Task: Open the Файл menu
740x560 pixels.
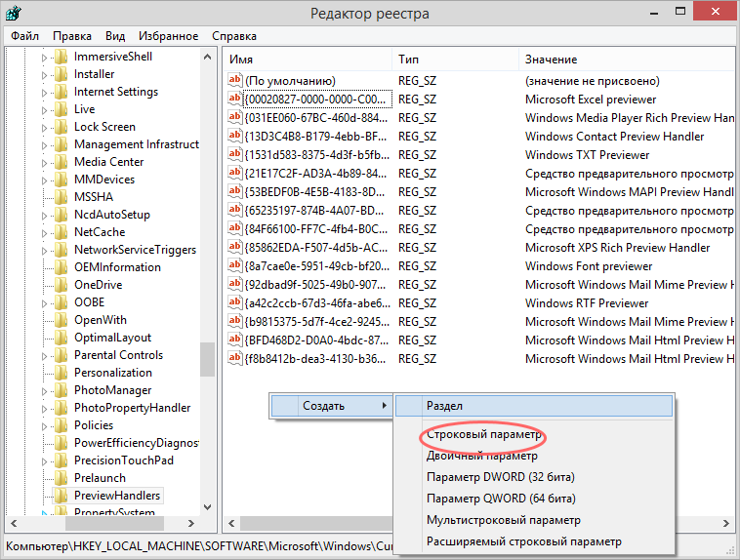Action: pos(25,36)
